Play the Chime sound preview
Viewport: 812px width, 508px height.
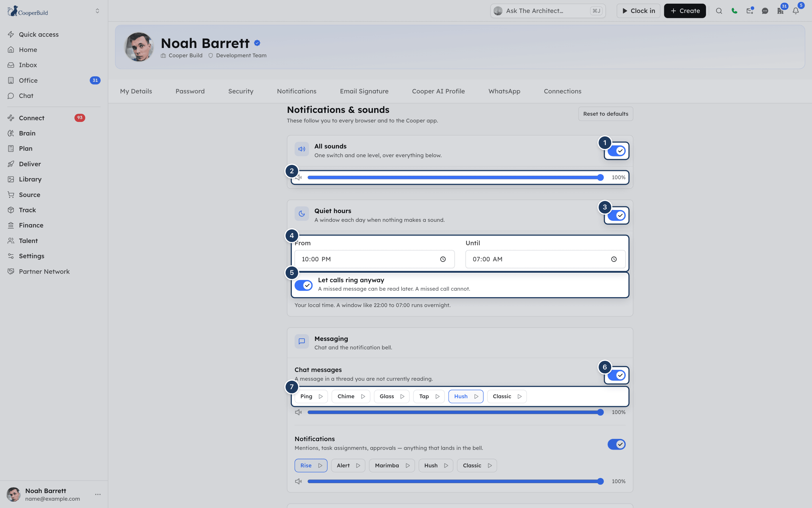(x=363, y=397)
